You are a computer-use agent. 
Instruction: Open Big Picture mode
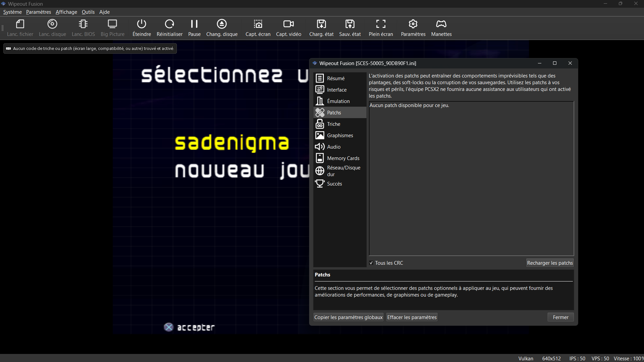(x=112, y=28)
